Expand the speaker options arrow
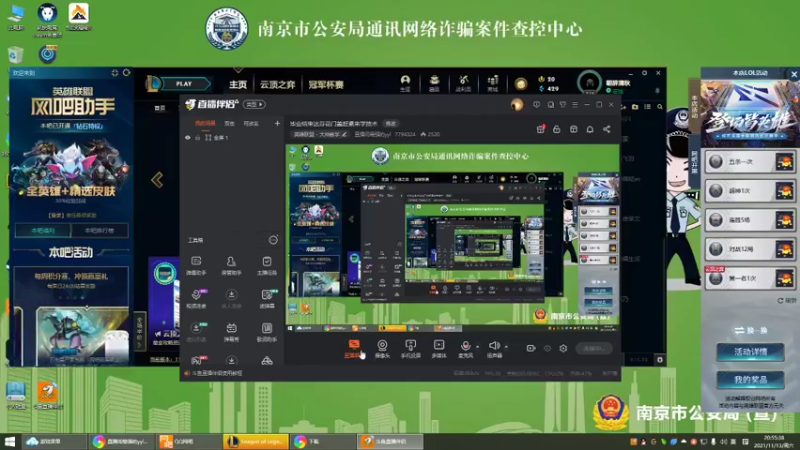This screenshot has height=450, width=800. (506, 347)
